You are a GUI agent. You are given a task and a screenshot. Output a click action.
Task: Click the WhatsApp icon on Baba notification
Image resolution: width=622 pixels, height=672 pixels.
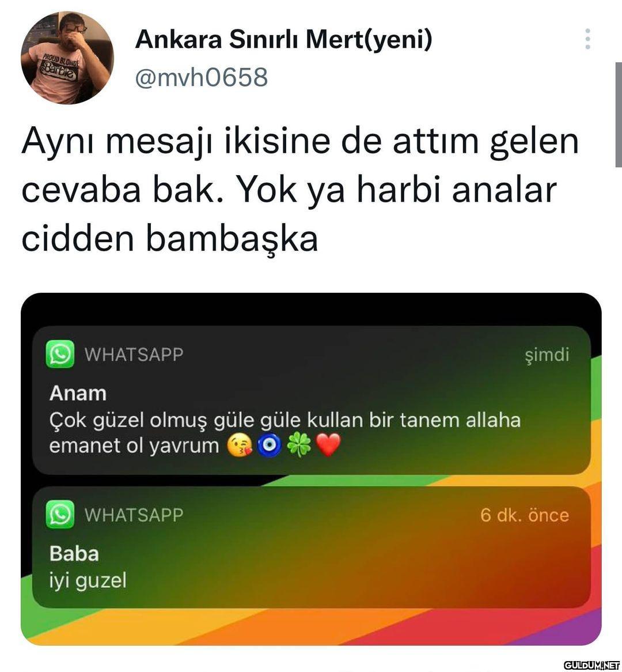click(x=60, y=514)
